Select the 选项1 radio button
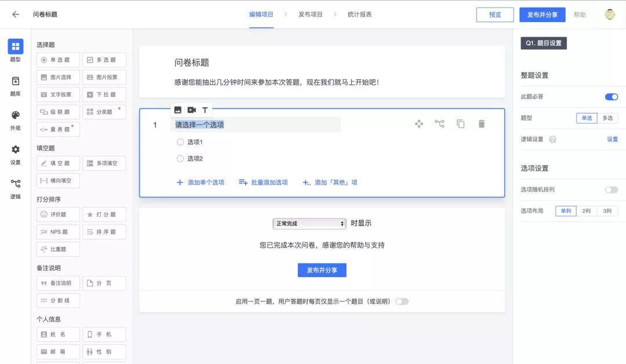626x364 pixels. [180, 141]
